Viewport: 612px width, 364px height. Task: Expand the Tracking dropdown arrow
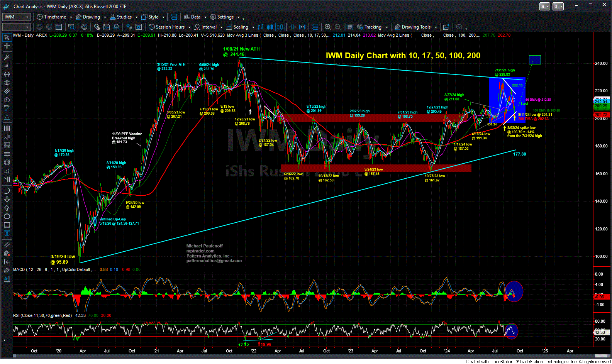point(387,27)
